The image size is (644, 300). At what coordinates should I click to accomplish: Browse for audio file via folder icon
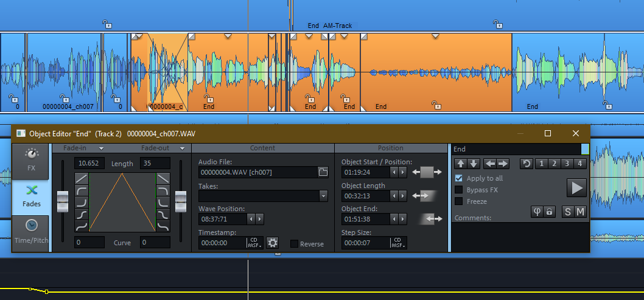(323, 172)
